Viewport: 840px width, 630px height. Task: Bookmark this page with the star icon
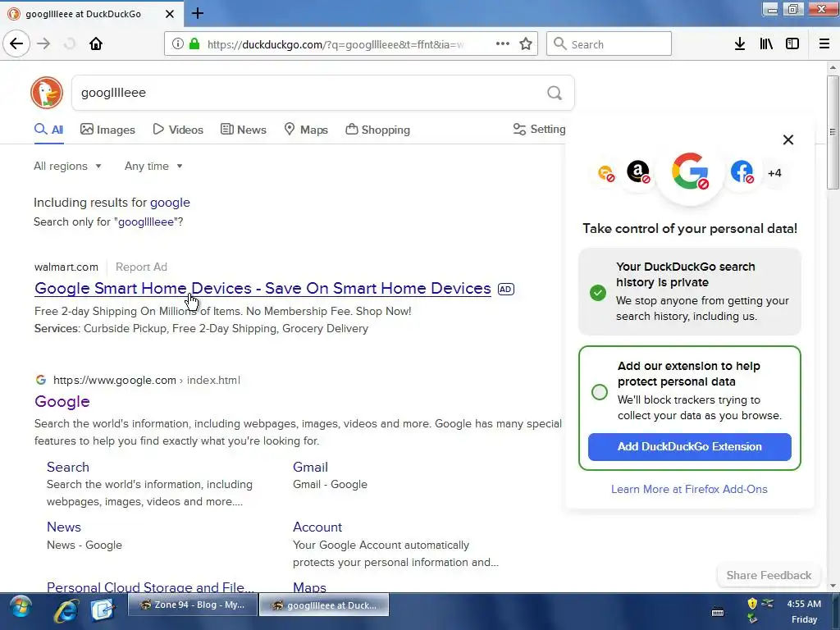(x=526, y=43)
